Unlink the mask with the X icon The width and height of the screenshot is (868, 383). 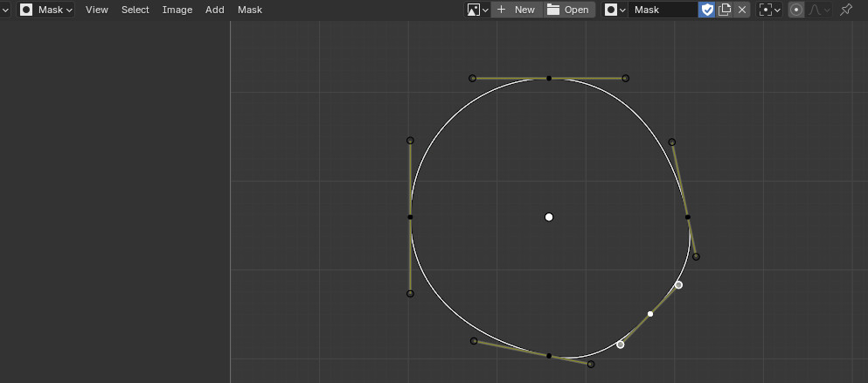click(x=742, y=10)
